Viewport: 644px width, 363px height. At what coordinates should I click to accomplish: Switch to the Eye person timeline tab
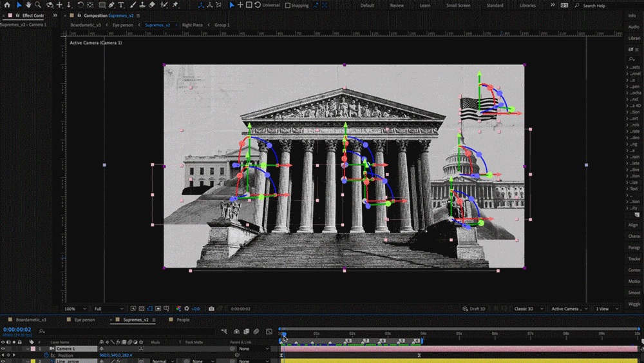click(84, 319)
